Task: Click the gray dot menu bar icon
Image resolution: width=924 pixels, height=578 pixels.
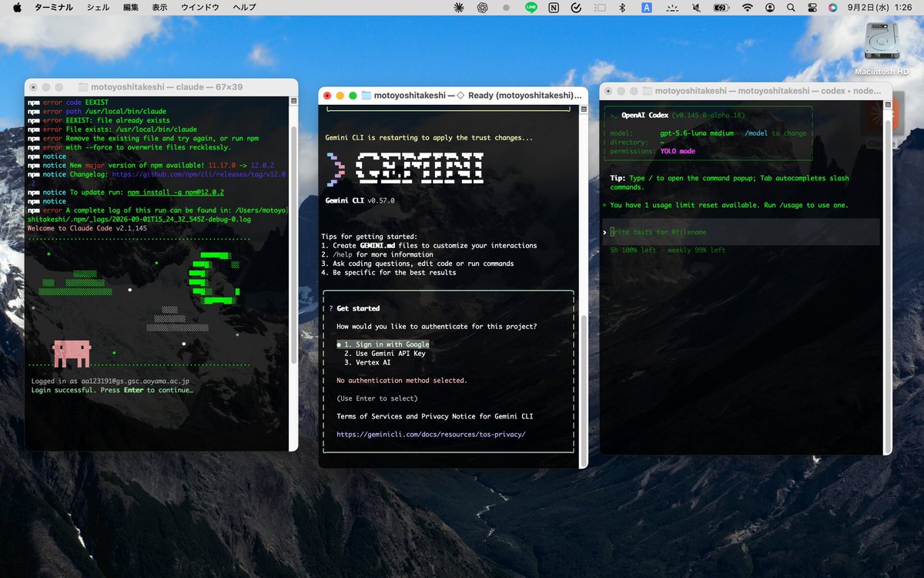Action: 506,7
